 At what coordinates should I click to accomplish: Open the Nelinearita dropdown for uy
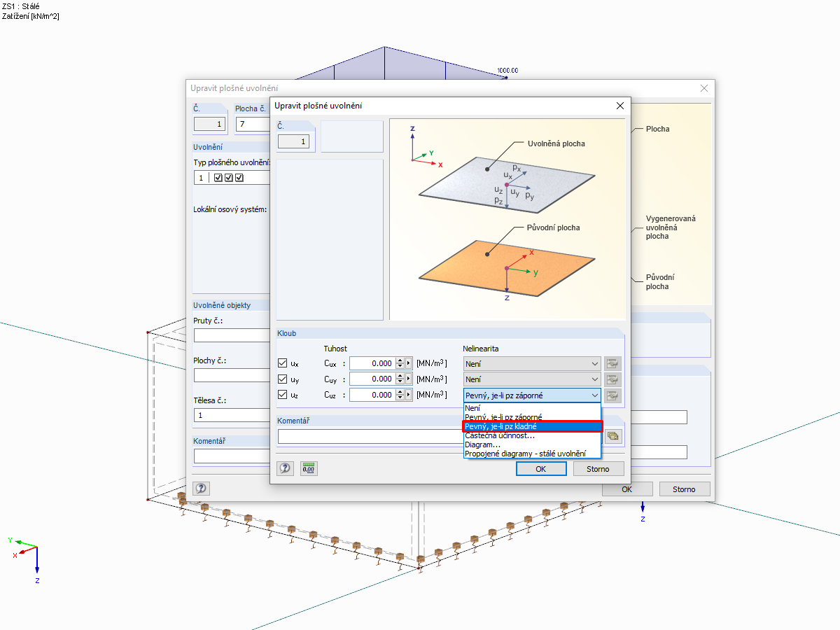click(x=531, y=379)
